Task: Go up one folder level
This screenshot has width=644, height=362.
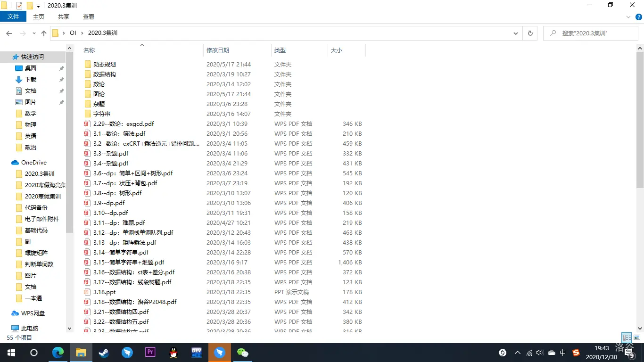Action: pyautogui.click(x=44, y=33)
